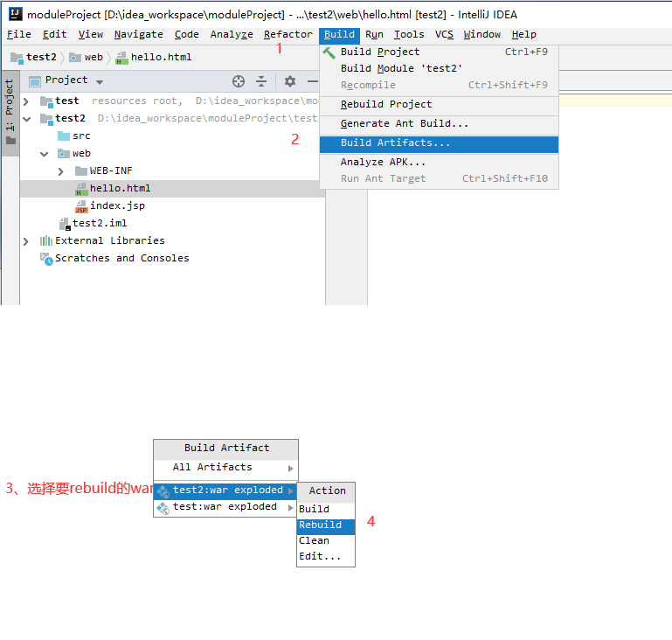Click the test2.iml file icon

[65, 224]
